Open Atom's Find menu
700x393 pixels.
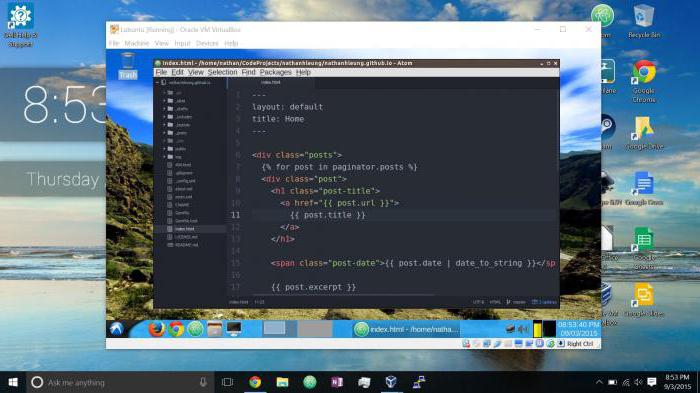(248, 72)
